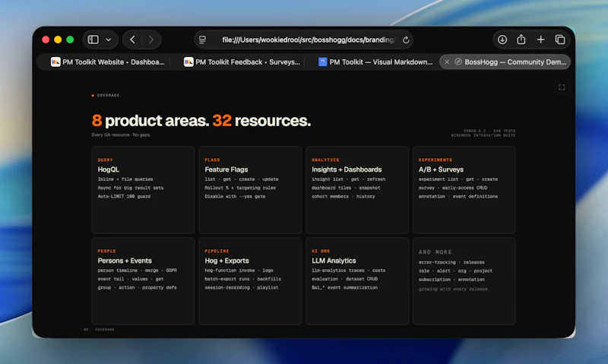Screen dimensions: 608x364
Task: Click the COVERAGE label above headline
Action: click(x=108, y=95)
